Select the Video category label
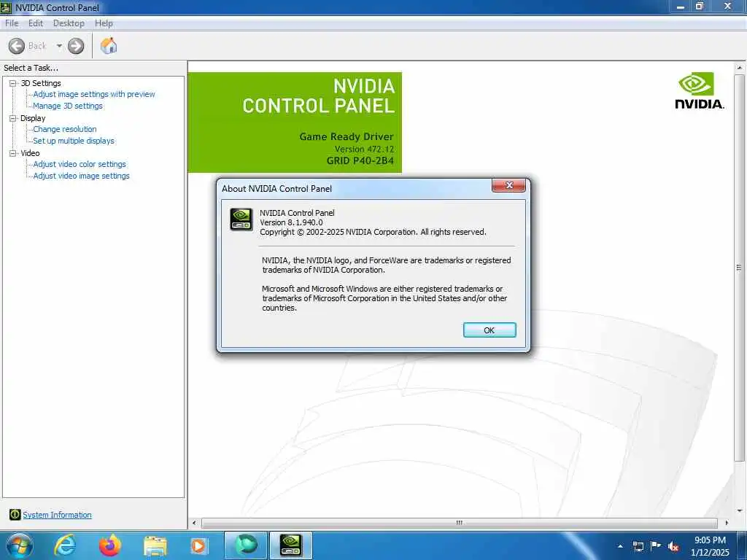747x560 pixels. [30, 153]
